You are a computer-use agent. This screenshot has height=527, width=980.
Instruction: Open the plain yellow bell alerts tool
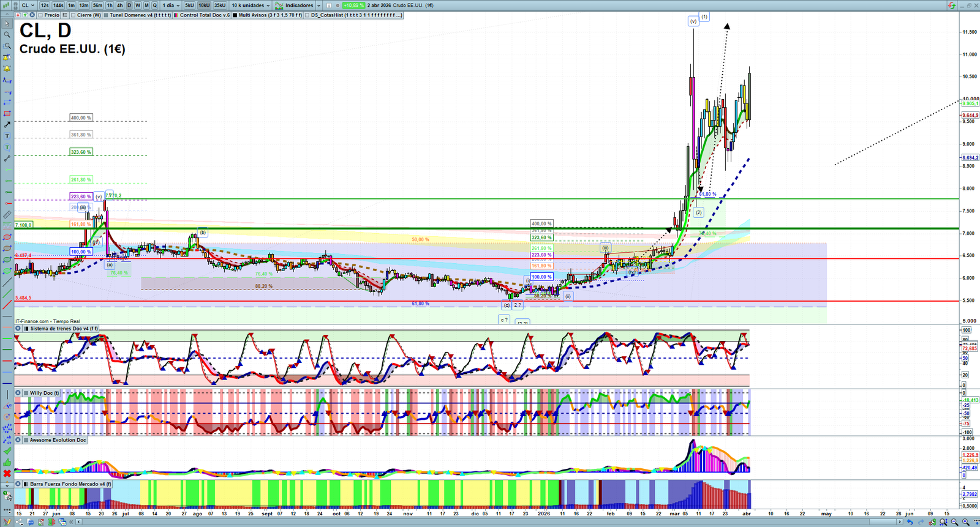click(x=7, y=69)
